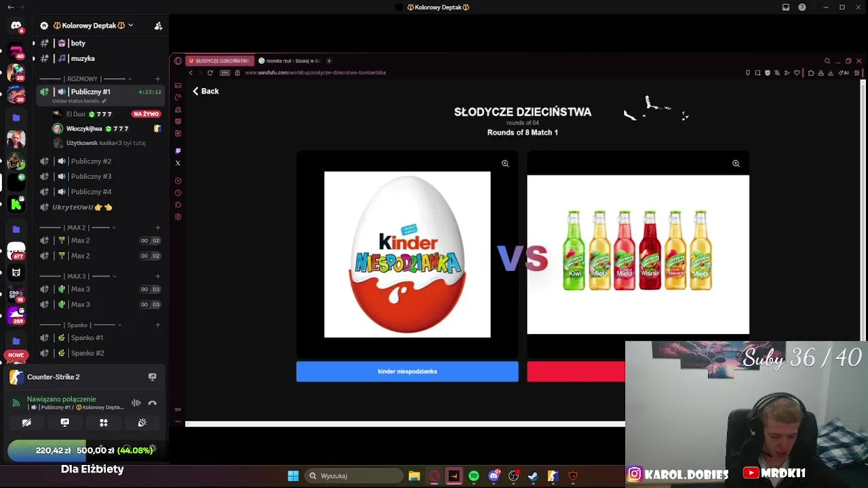Screen dimensions: 868x488
Task: Add channel to MAX 3 category
Action: pyautogui.click(x=158, y=277)
